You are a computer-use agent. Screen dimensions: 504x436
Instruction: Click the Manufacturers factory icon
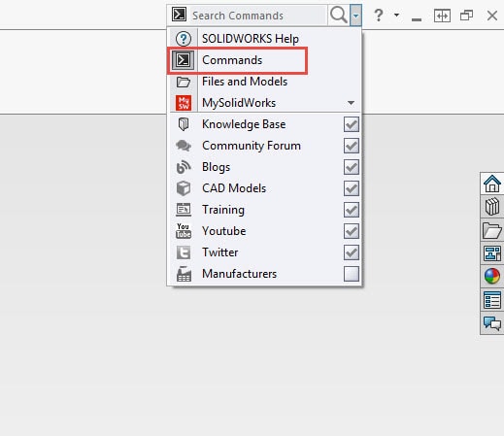(184, 274)
